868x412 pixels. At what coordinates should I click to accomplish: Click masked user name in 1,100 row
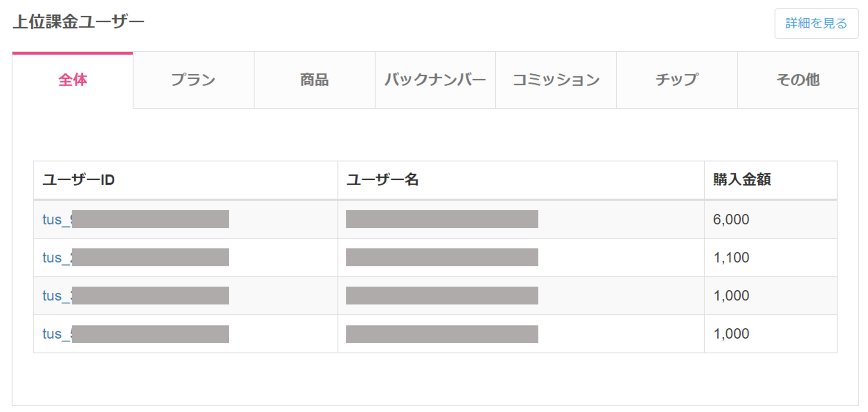click(x=442, y=258)
